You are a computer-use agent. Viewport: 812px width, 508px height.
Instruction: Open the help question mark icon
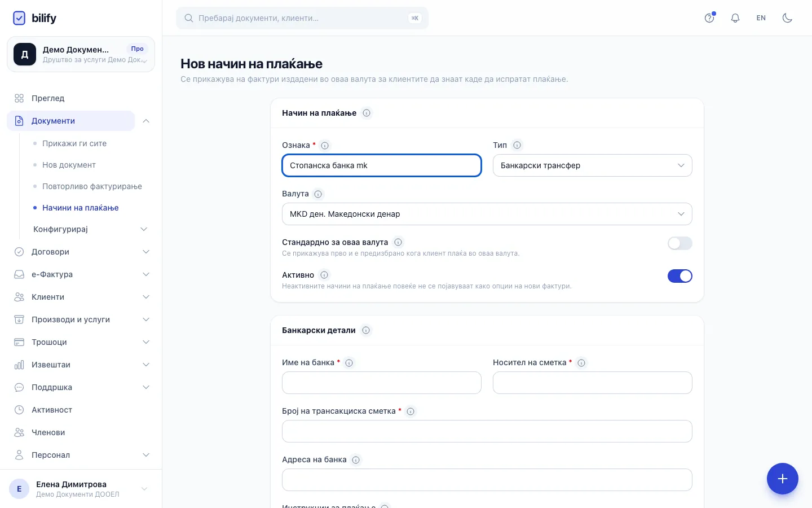tap(710, 17)
